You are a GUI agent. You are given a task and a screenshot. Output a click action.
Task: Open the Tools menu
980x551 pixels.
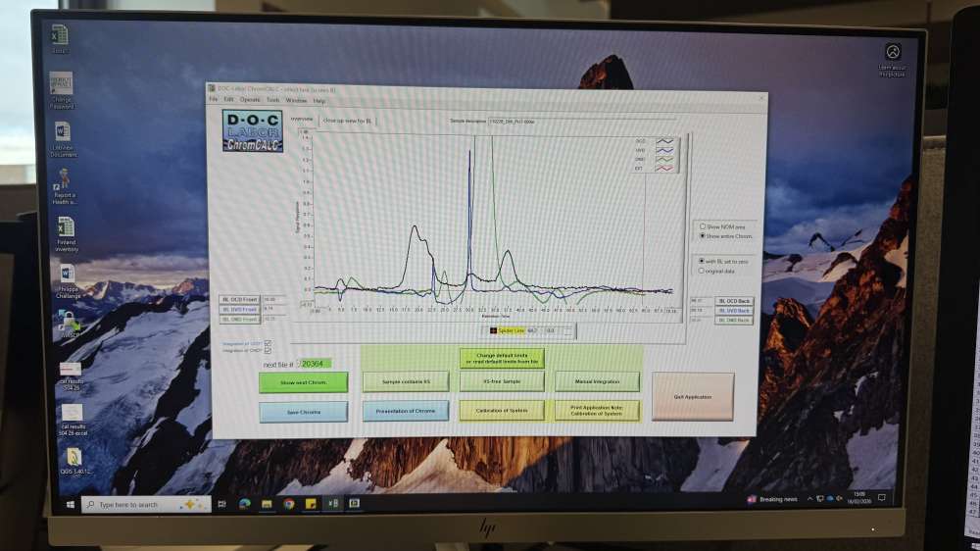[x=273, y=100]
